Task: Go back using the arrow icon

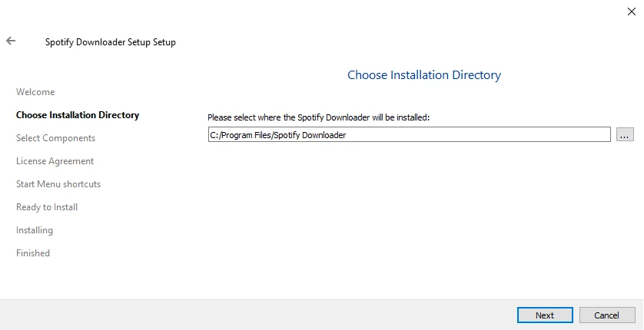Action: click(11, 41)
